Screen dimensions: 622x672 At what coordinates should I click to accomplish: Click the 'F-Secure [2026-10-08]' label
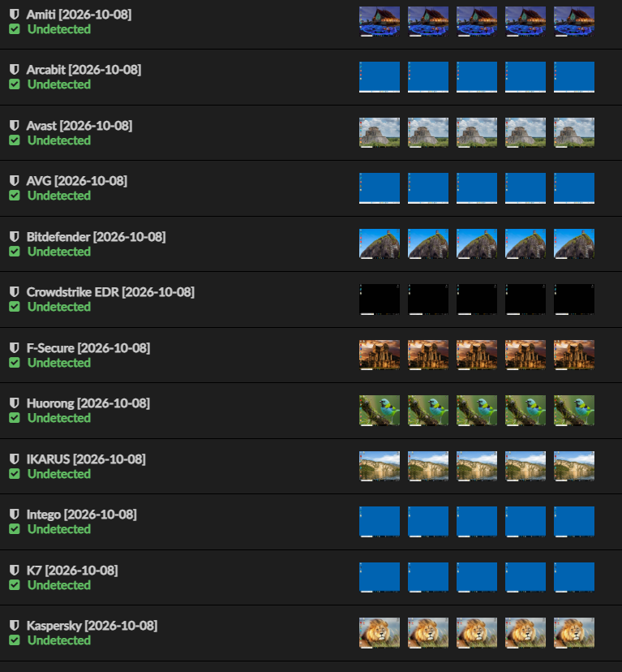tap(88, 348)
